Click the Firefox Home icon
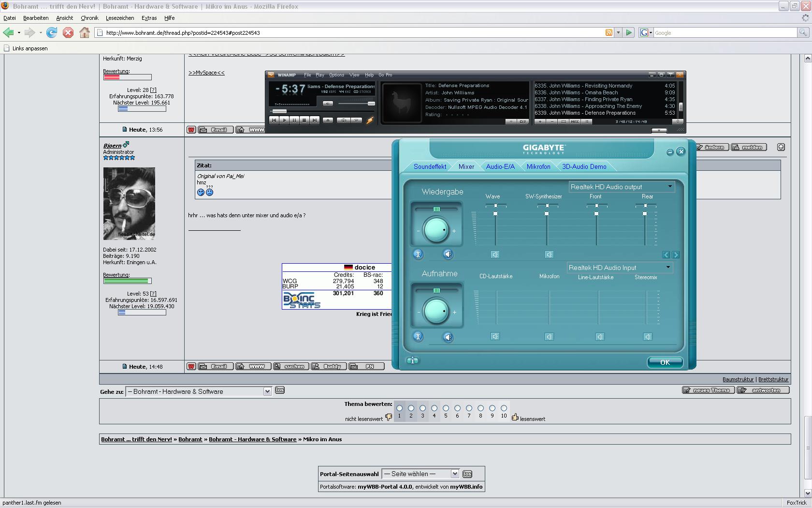812x508 pixels. pyautogui.click(x=85, y=32)
